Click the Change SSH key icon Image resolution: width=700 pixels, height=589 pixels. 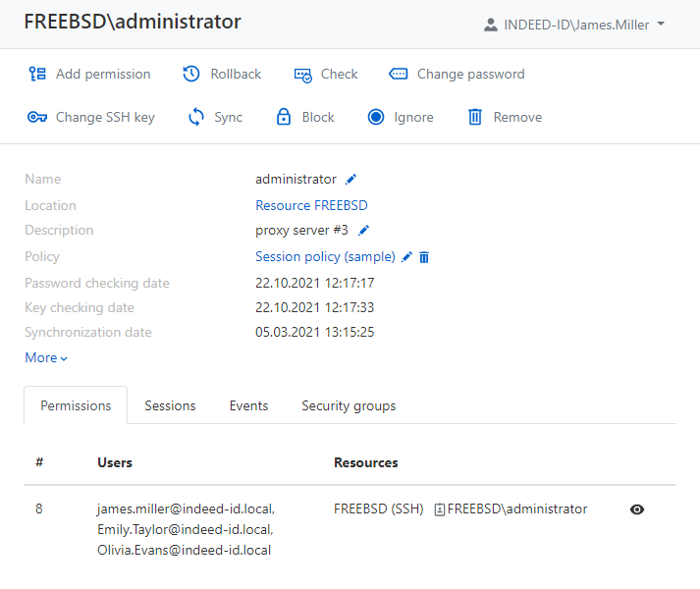(x=37, y=117)
